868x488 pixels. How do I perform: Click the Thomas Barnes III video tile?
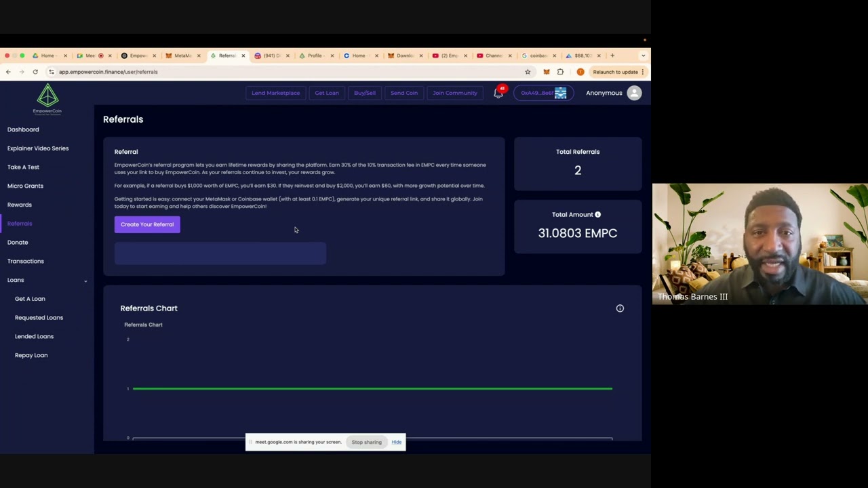[x=760, y=244]
